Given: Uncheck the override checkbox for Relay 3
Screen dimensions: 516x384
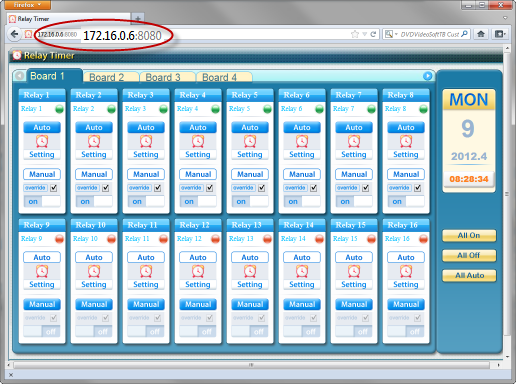Looking at the screenshot, I should (x=158, y=188).
